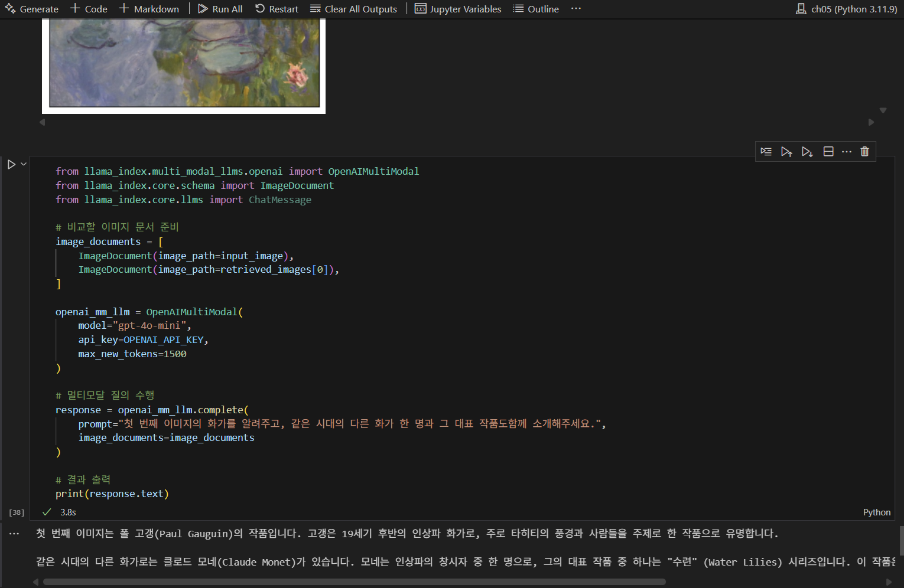Select kernel ch05 (Python 3.11.9)

847,9
